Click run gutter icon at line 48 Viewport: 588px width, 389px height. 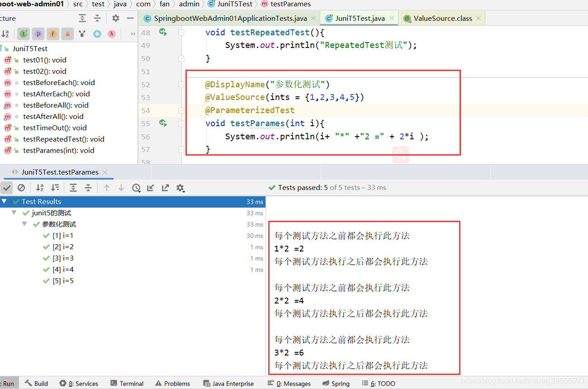163,33
